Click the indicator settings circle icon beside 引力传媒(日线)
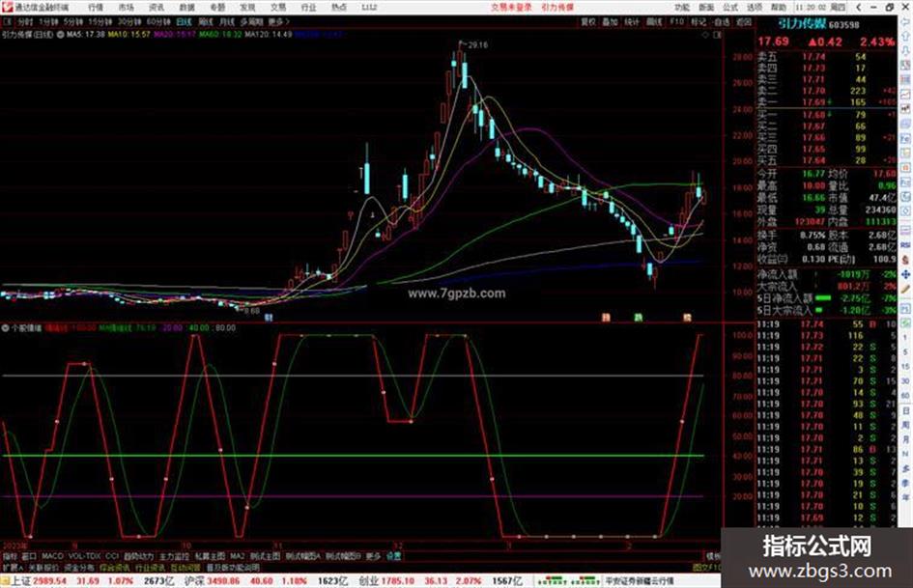 click(x=60, y=35)
